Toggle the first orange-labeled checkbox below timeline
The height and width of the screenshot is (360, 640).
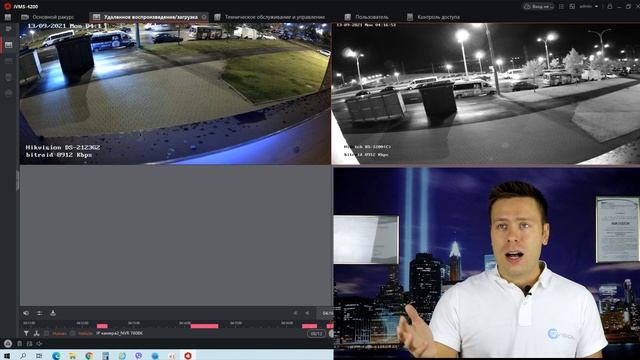coord(47,333)
